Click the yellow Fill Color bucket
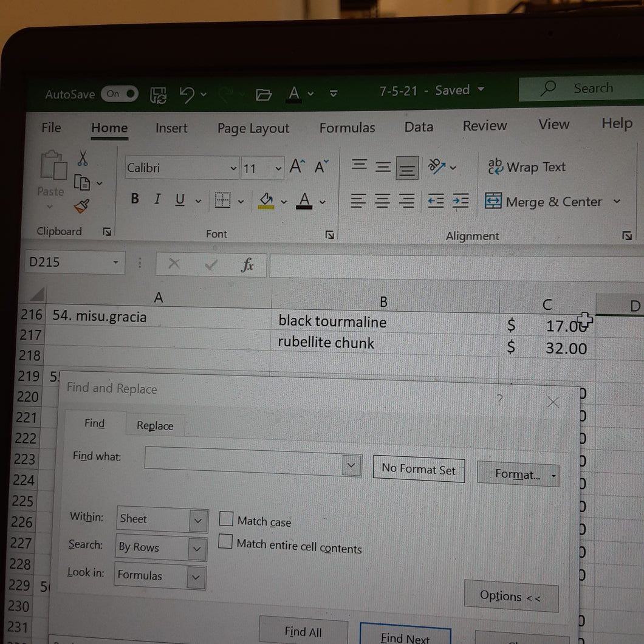The width and height of the screenshot is (644, 644). pos(266,201)
